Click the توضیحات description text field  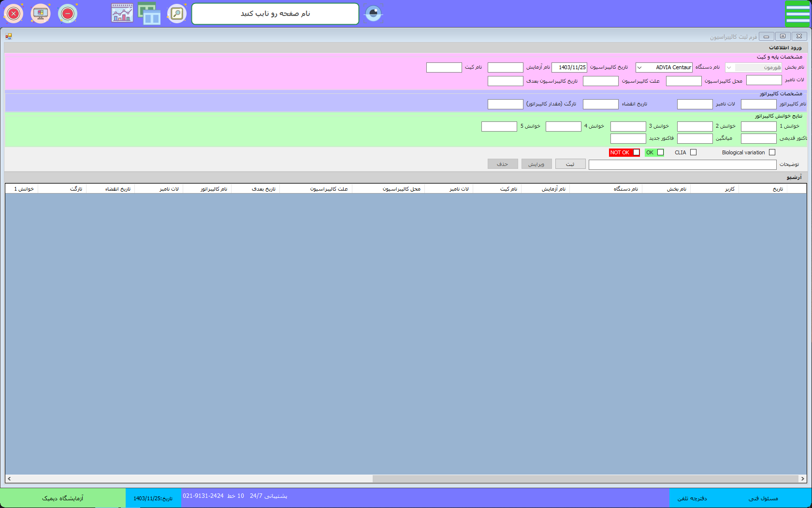point(682,165)
